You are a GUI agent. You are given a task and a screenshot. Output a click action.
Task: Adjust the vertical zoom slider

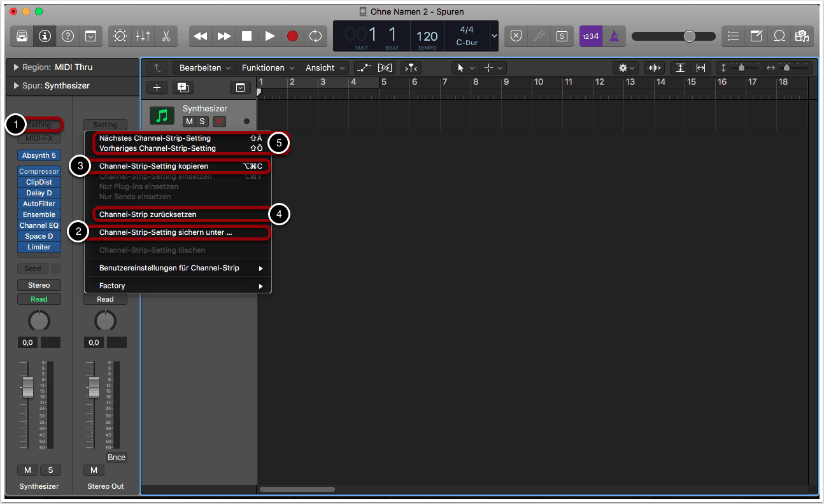click(x=741, y=67)
